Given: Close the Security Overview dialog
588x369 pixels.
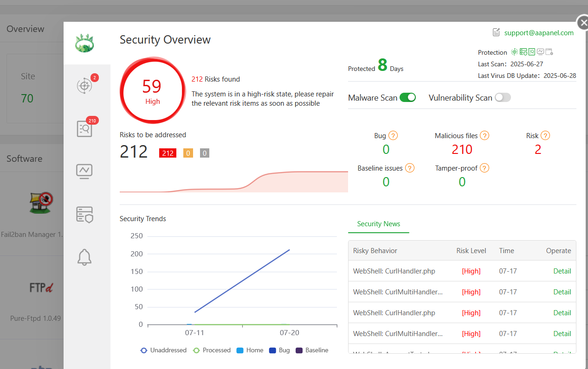Looking at the screenshot, I should (582, 22).
